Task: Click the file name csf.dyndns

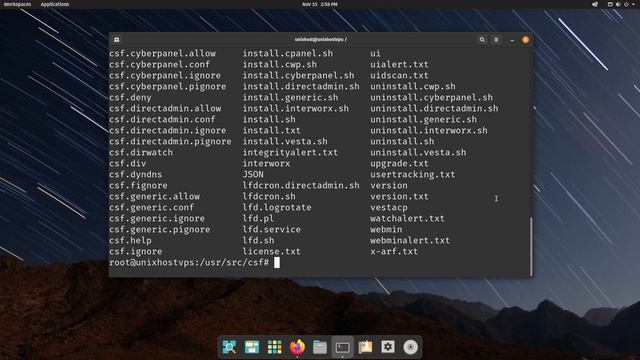Action: (x=136, y=175)
